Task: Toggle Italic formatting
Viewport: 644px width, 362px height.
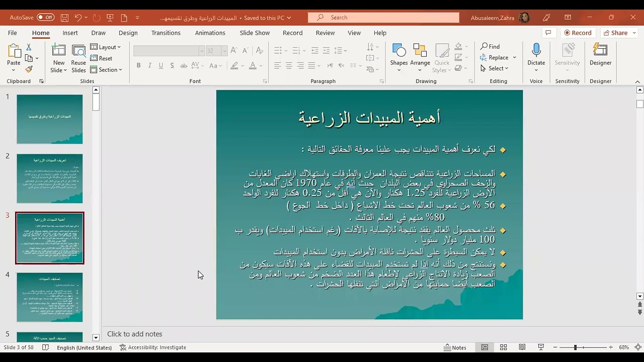Action: coord(150,66)
